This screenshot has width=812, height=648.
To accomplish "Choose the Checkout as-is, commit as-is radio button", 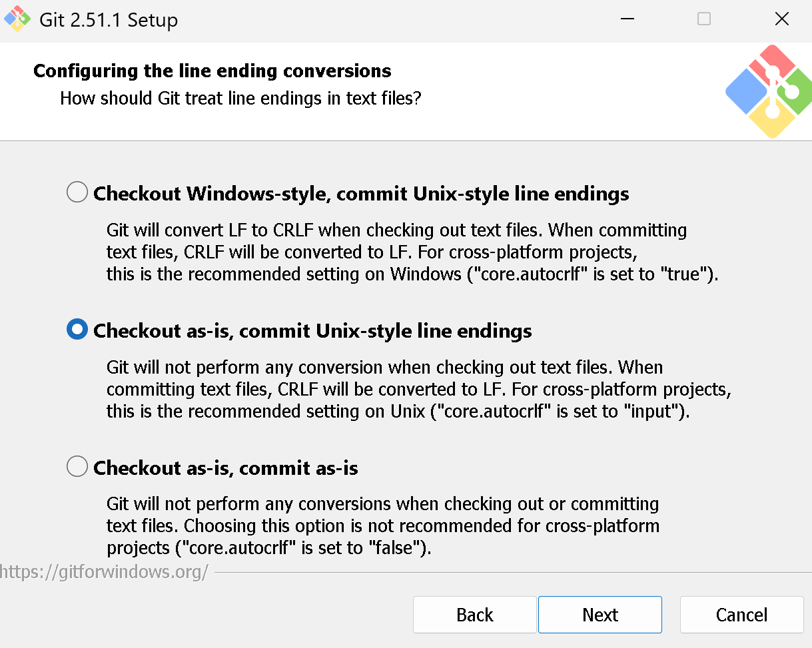I will point(77,468).
